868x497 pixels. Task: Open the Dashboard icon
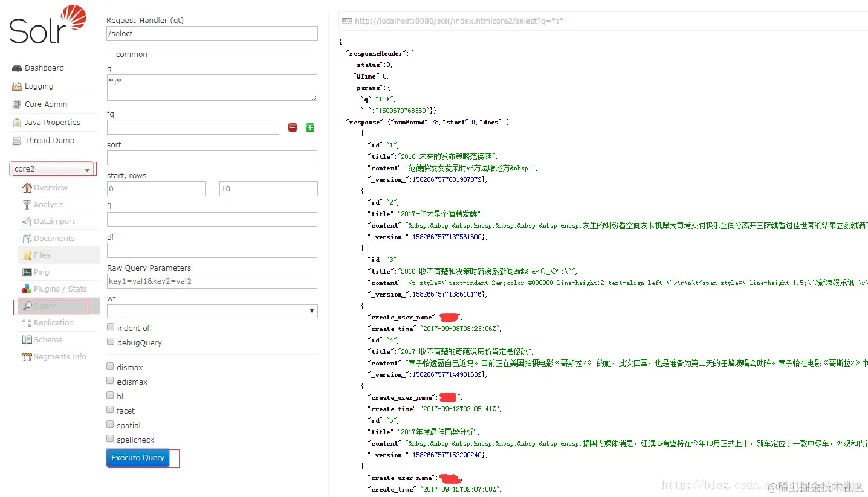(x=17, y=68)
